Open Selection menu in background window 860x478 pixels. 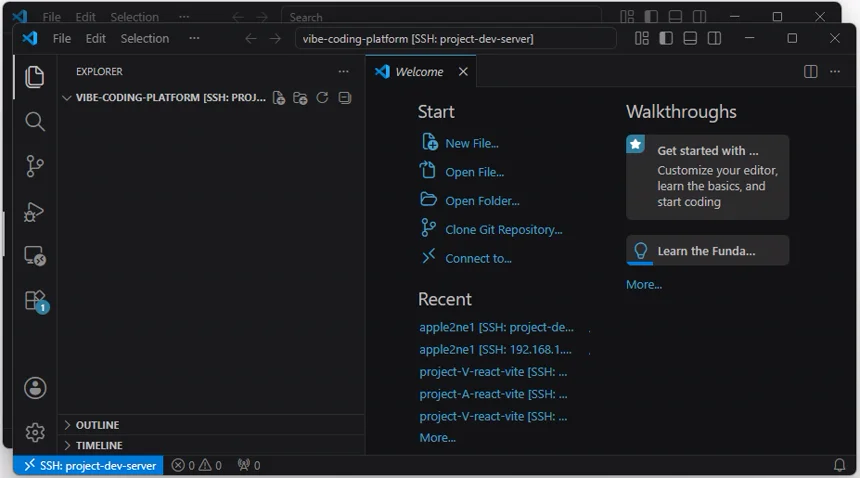pos(134,17)
